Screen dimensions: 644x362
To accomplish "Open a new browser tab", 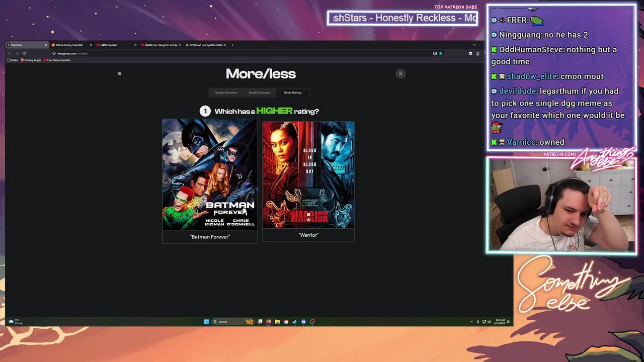I will click(x=232, y=45).
